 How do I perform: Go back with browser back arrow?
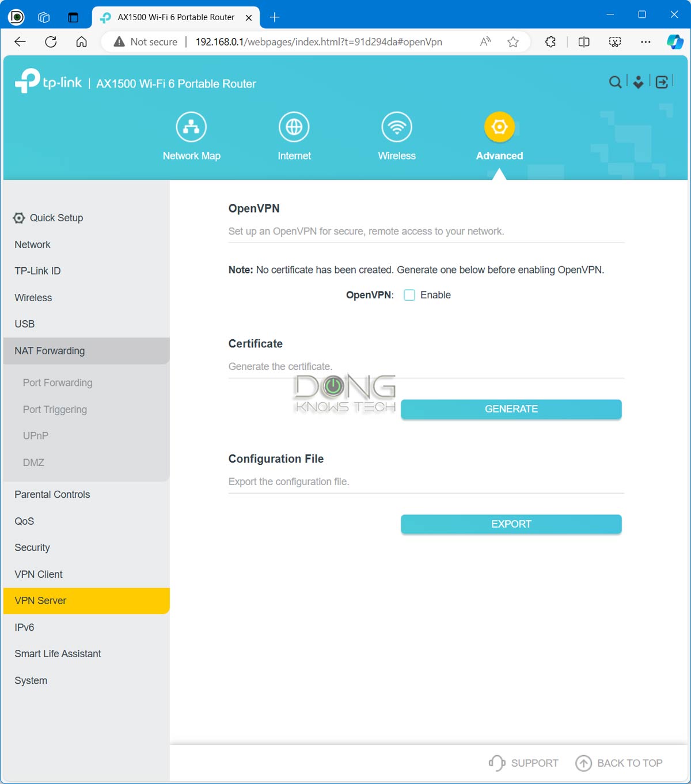(20, 41)
